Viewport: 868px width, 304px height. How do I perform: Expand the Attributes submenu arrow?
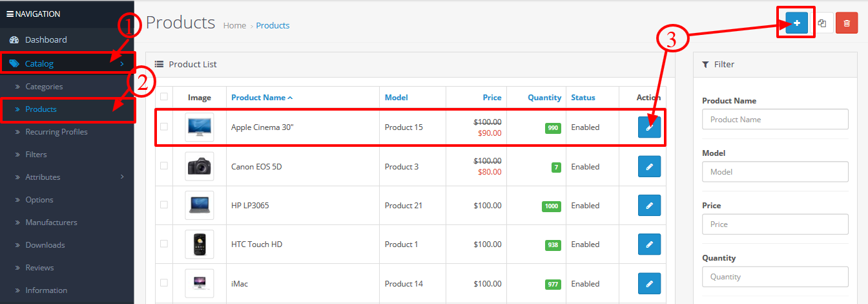122,177
